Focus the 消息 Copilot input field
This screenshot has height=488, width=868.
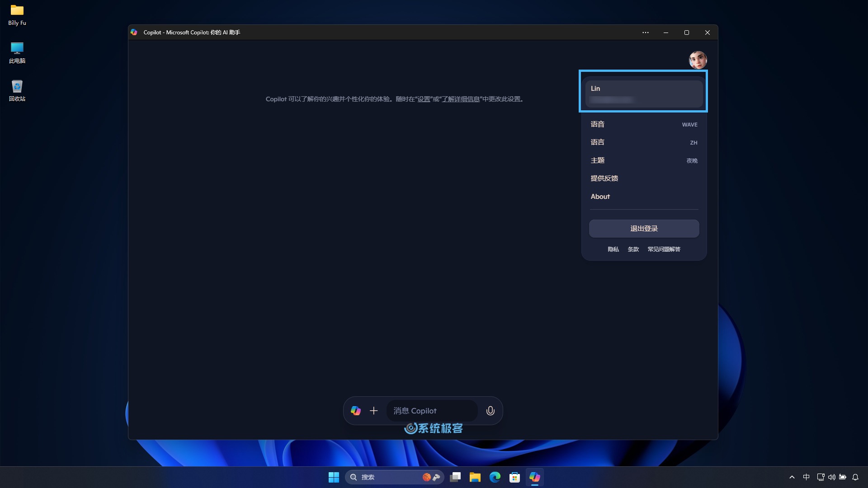coord(432,411)
